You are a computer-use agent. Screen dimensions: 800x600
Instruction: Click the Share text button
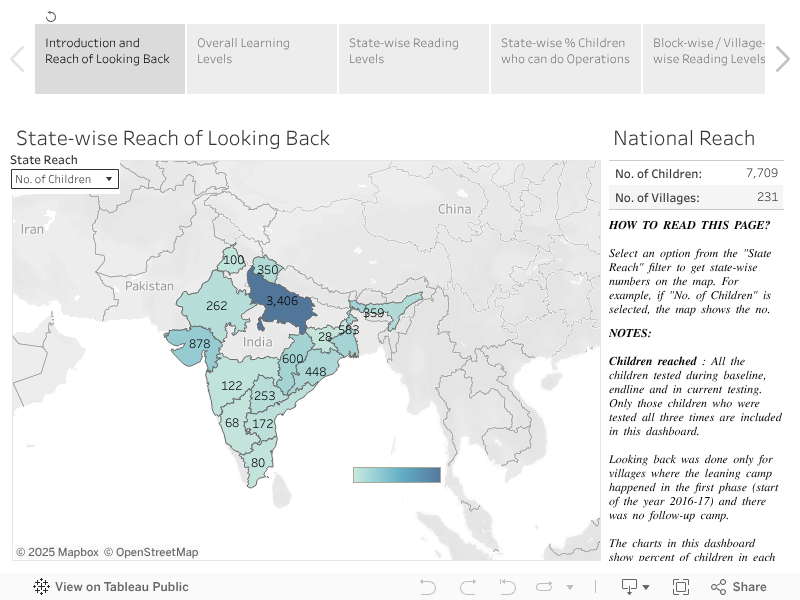click(x=749, y=587)
